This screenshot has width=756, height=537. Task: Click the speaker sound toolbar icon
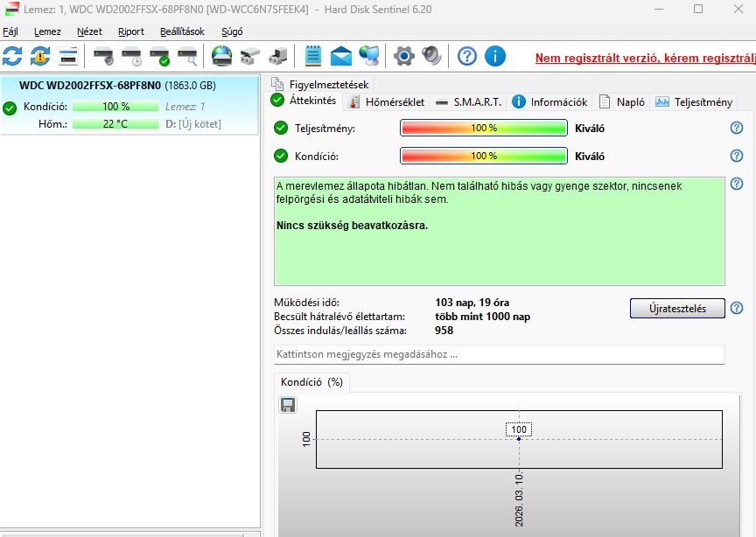coord(431,56)
